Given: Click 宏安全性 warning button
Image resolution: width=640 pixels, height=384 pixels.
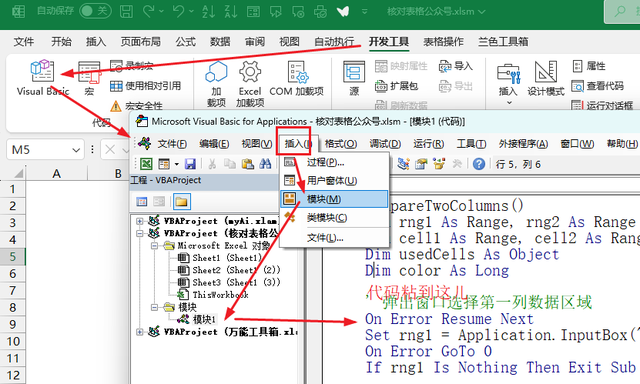Looking at the screenshot, I should tap(136, 106).
